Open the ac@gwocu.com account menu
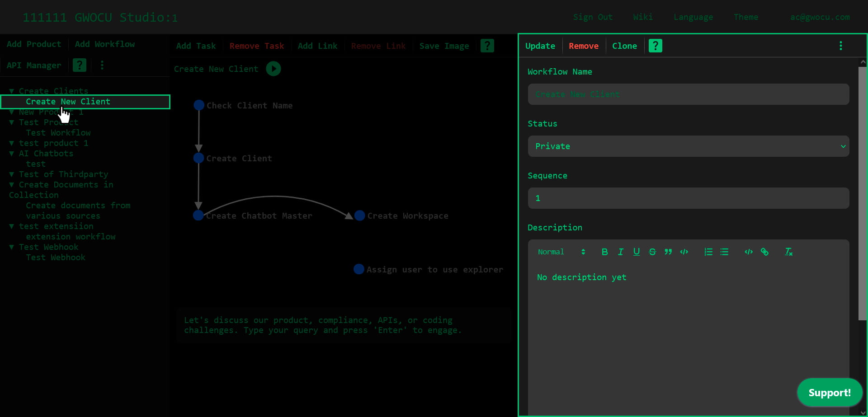The image size is (868, 417). pyautogui.click(x=820, y=17)
